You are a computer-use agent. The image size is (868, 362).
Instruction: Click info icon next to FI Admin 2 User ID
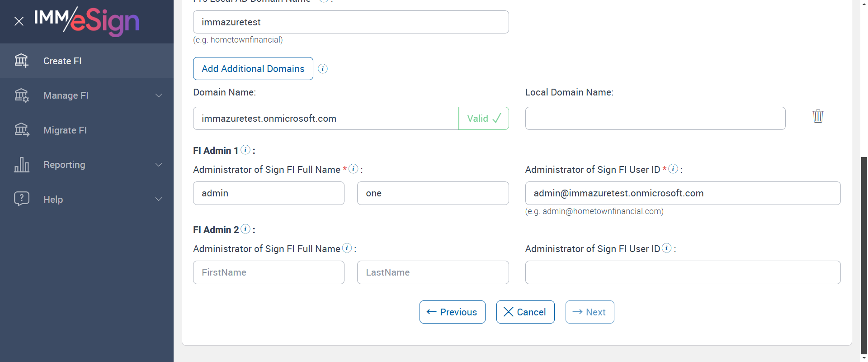tap(667, 248)
